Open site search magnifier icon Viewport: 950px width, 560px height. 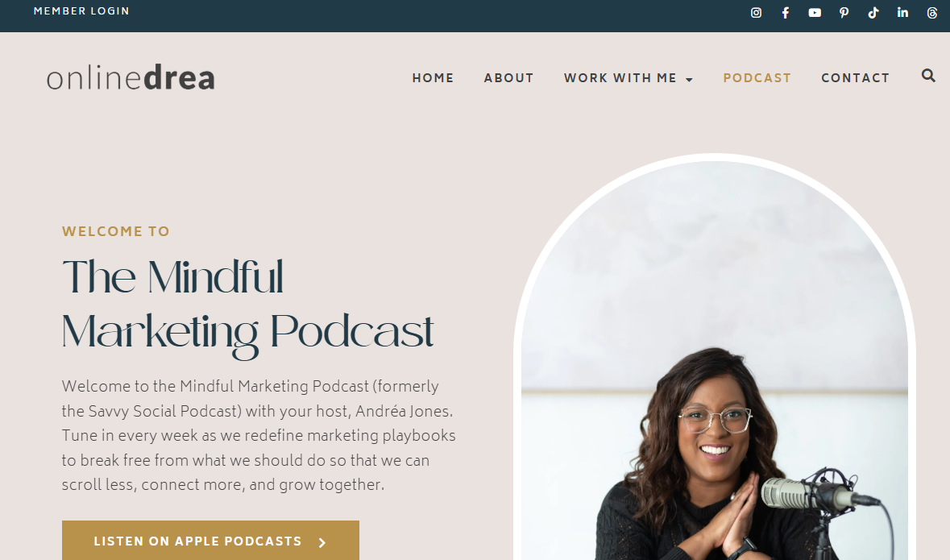coord(928,76)
